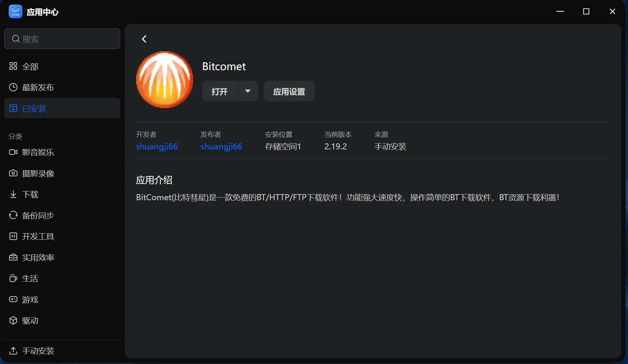The height and width of the screenshot is (364, 628).
Task: Click the 实用效率 category icon
Action: pyautogui.click(x=13, y=257)
